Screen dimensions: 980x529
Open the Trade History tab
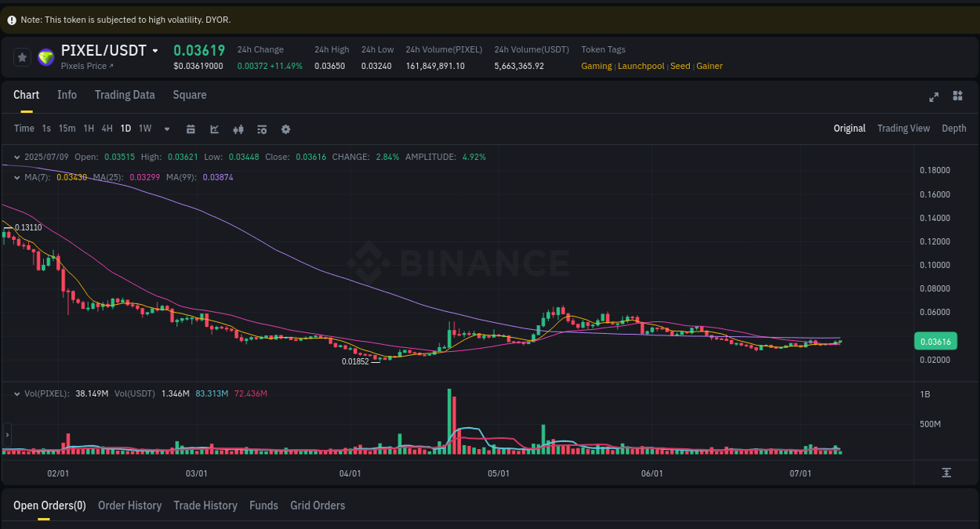[205, 505]
